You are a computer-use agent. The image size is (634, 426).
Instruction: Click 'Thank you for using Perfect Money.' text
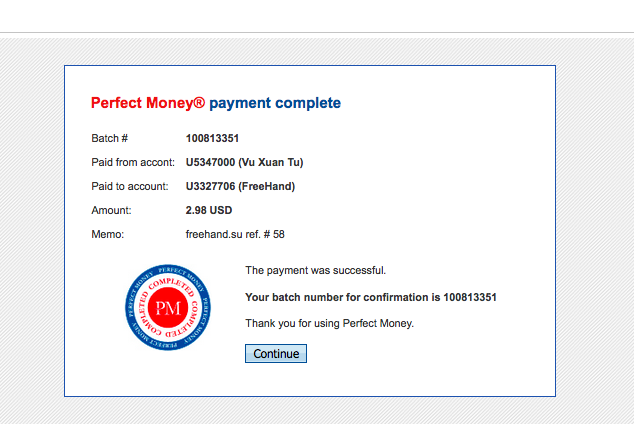(x=330, y=323)
